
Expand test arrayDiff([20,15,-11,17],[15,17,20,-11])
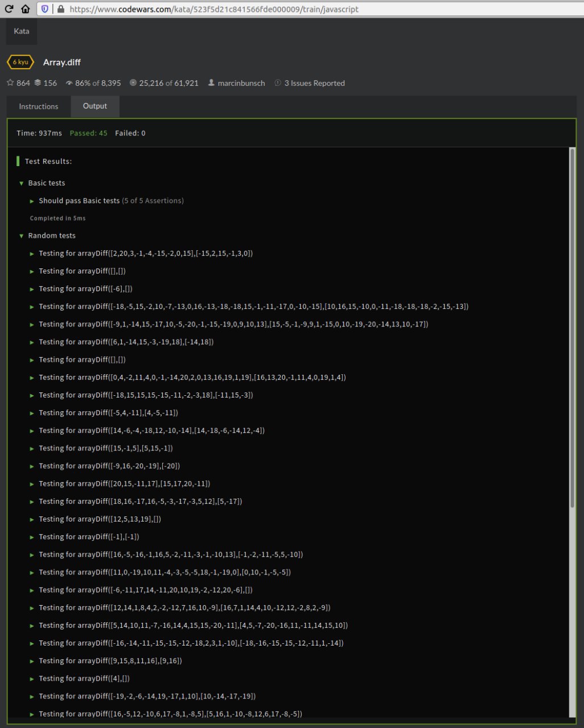point(32,483)
